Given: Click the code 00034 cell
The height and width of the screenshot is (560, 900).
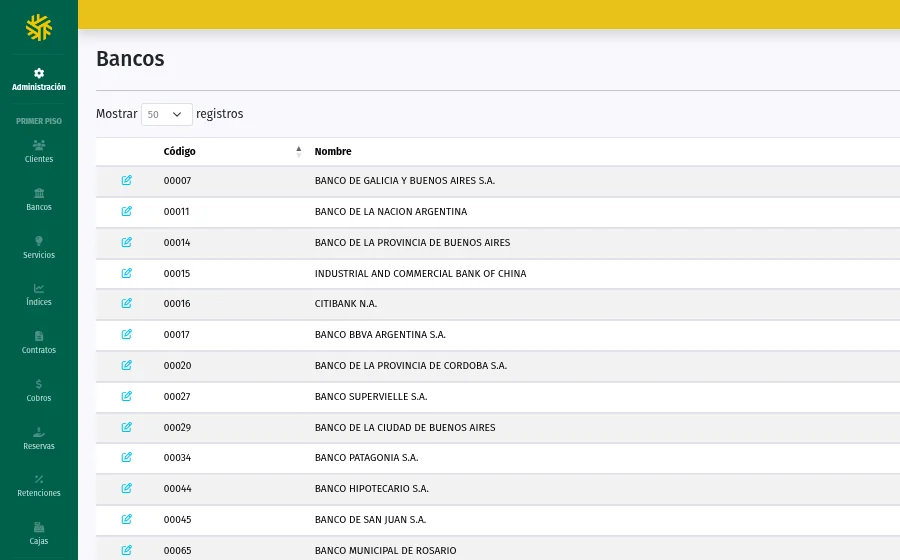Looking at the screenshot, I should pyautogui.click(x=177, y=458).
